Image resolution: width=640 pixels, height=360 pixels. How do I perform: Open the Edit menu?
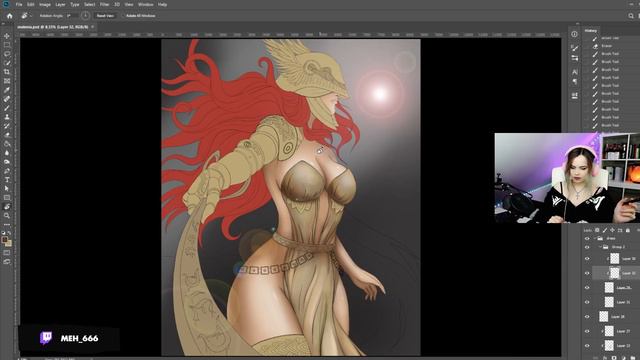pyautogui.click(x=31, y=4)
